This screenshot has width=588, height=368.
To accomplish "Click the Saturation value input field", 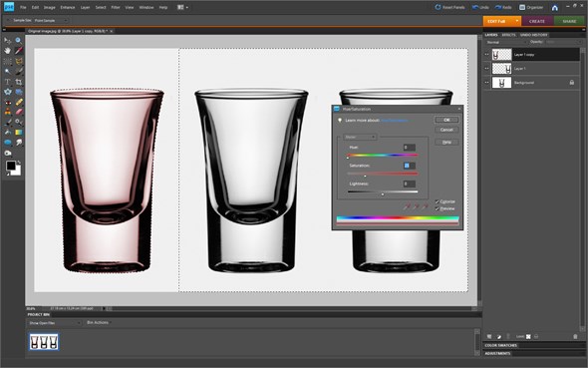I will click(410, 166).
